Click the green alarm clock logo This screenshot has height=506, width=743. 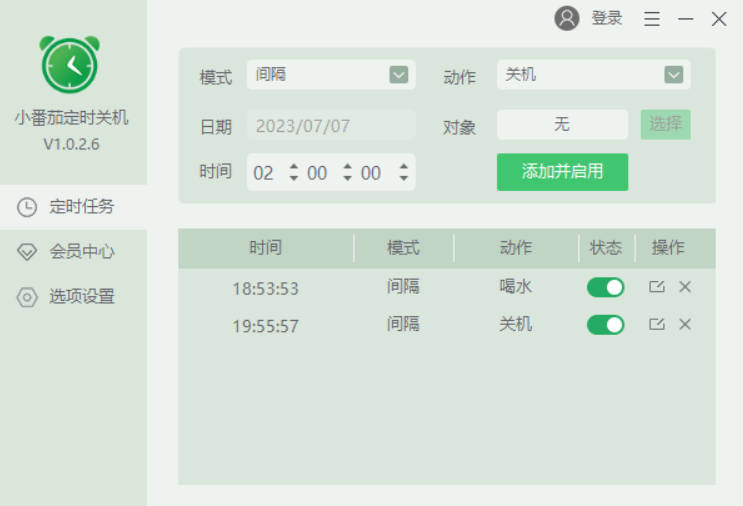pos(70,64)
